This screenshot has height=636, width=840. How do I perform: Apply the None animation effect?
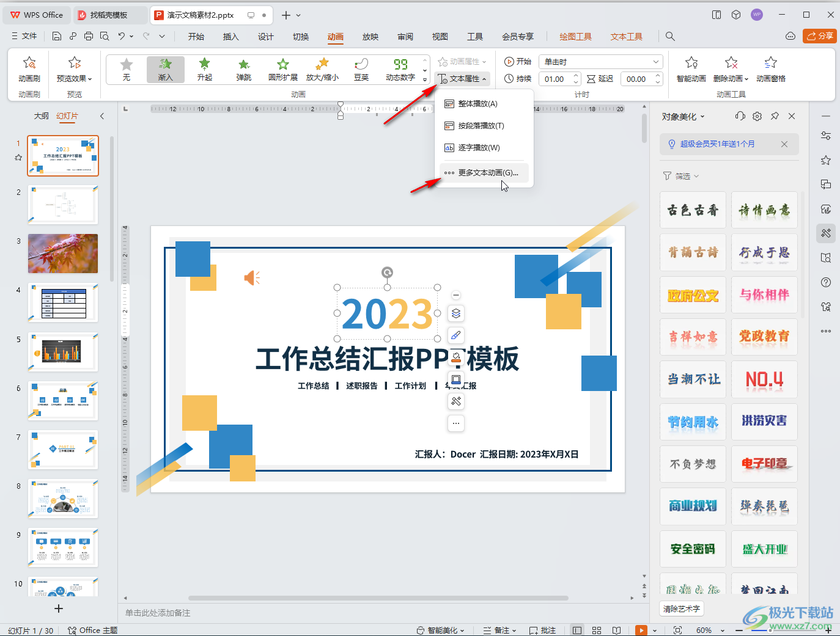pyautogui.click(x=127, y=69)
